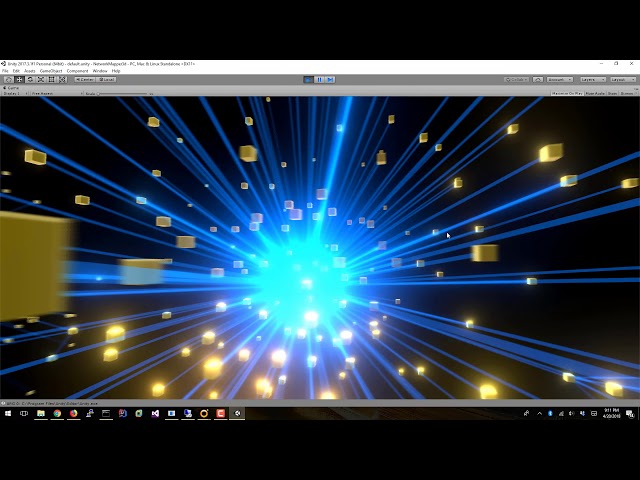Adjust the Game view Scale slider

[x=122, y=93]
